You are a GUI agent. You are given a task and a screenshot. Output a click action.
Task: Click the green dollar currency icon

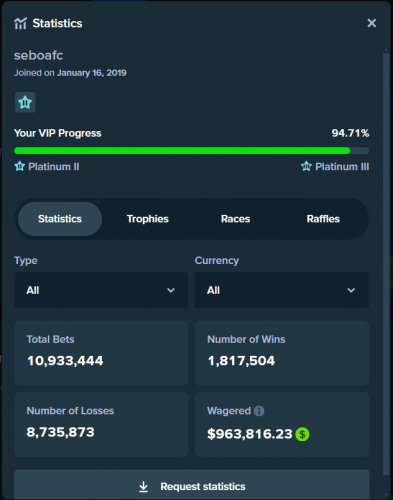pos(302,434)
